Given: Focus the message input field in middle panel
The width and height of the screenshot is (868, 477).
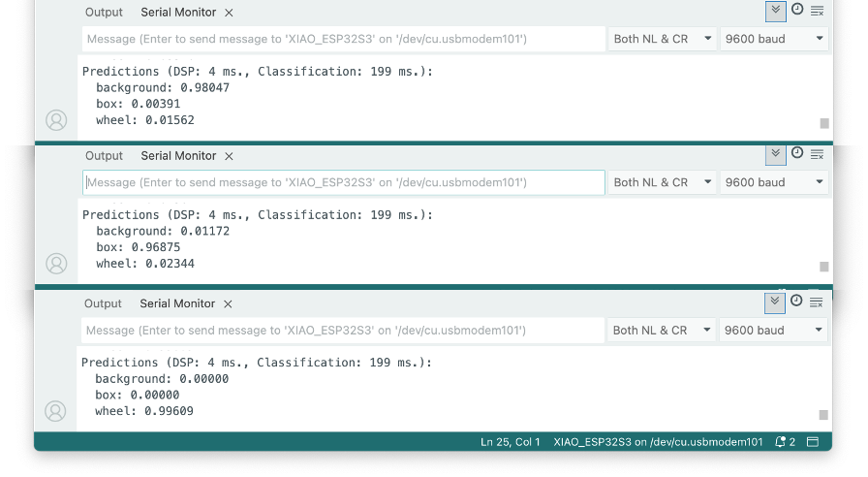Looking at the screenshot, I should (x=344, y=182).
